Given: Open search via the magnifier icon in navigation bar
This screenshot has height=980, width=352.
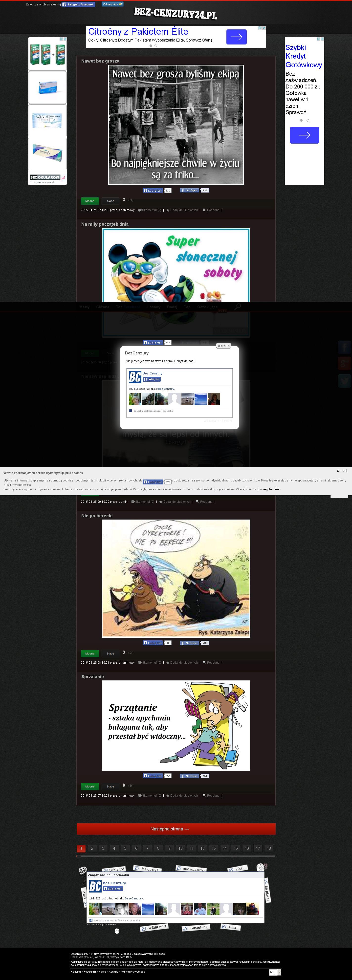Looking at the screenshot, I should pyautogui.click(x=238, y=307).
